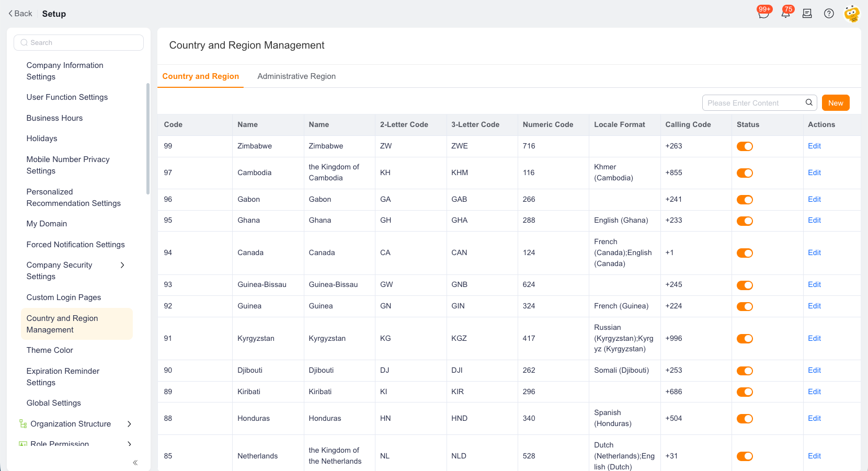The height and width of the screenshot is (471, 868).
Task: Select the Country and Region tab
Action: 200,76
